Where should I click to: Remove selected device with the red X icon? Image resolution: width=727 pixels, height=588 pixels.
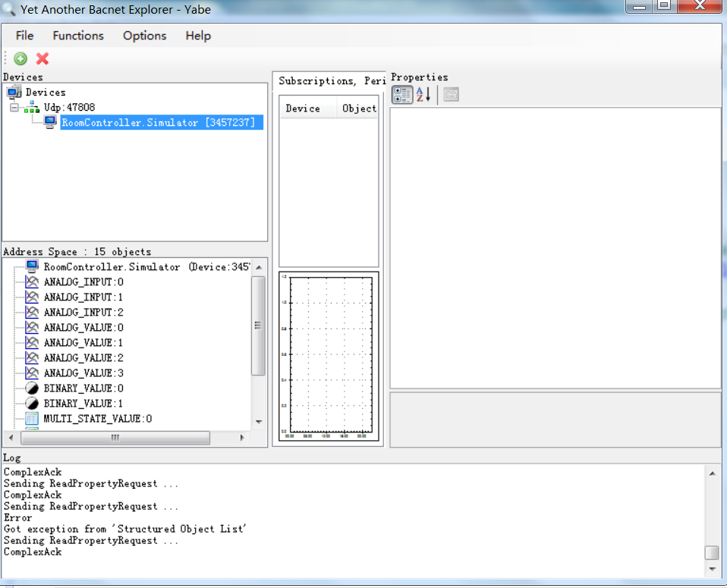pyautogui.click(x=41, y=58)
